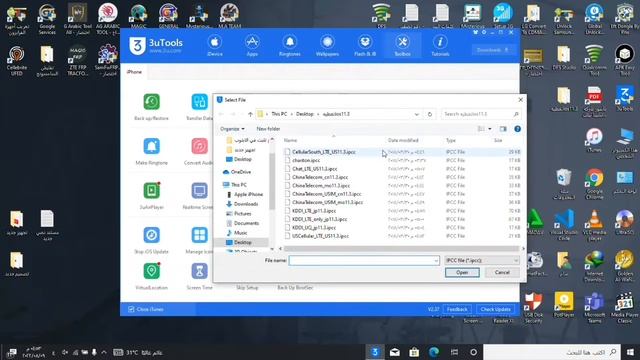Open the Mail app from taskbar
The height and width of the screenshot is (360, 640).
[x=395, y=352]
